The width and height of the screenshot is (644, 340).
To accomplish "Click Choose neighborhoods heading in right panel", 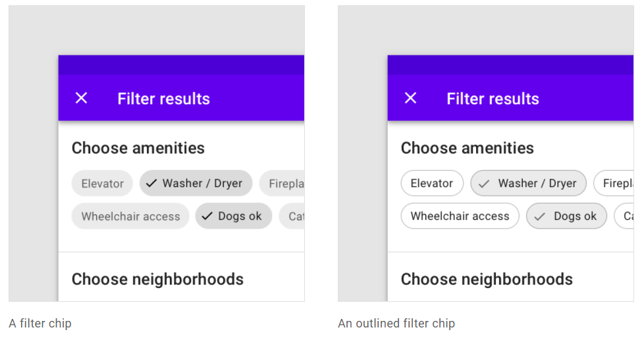I will tap(487, 279).
